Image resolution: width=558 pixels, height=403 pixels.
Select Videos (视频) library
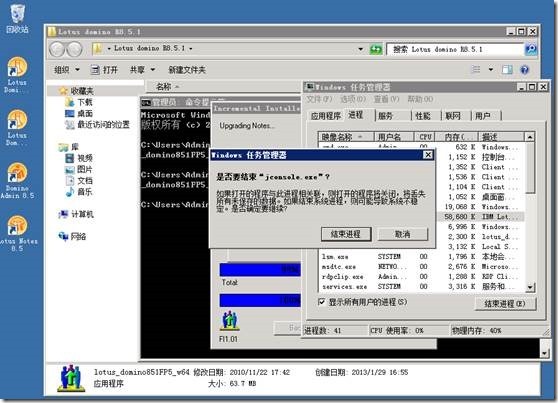pyautogui.click(x=79, y=158)
